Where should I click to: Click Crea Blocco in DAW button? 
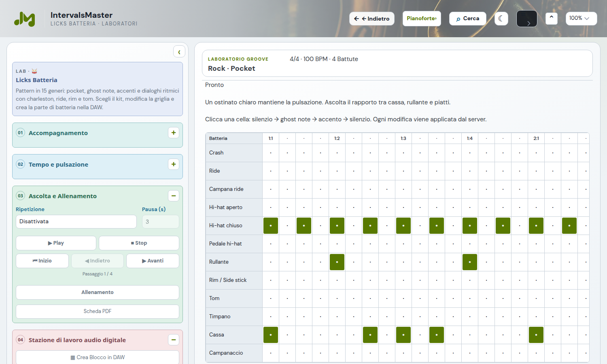tap(98, 358)
